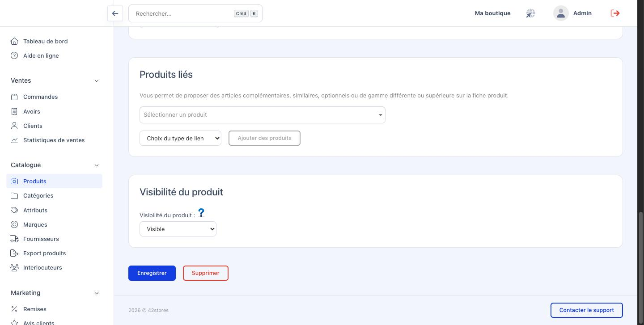Click the Statistiques de ventes chart icon
This screenshot has width=644, height=325.
pos(14,140)
